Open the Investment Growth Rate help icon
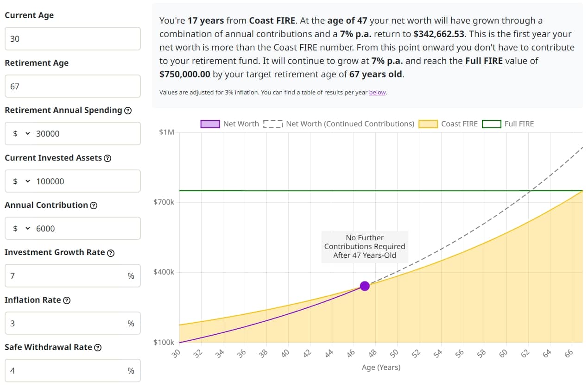 (110, 253)
